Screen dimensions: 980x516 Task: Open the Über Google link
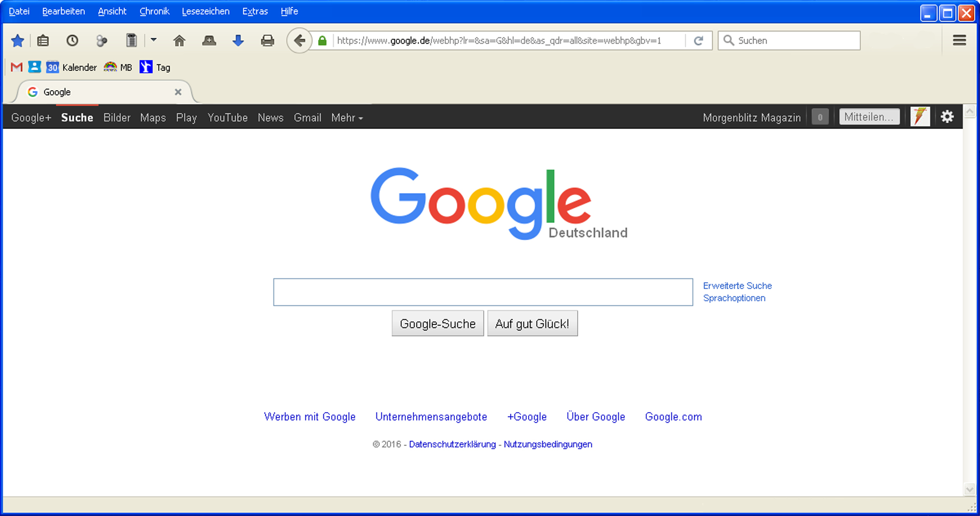(596, 417)
